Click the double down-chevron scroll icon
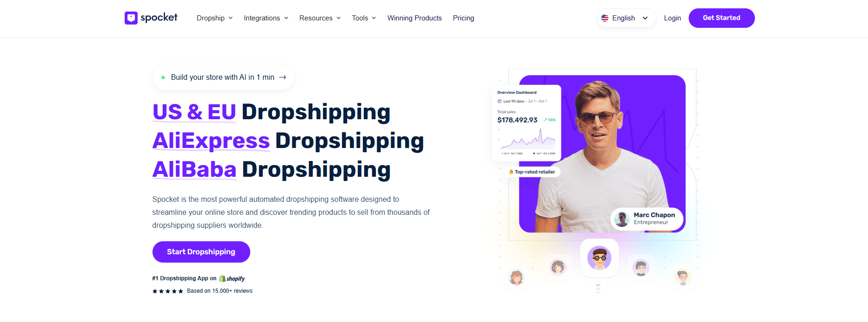Viewport: 868px width, 322px height. 598,288
